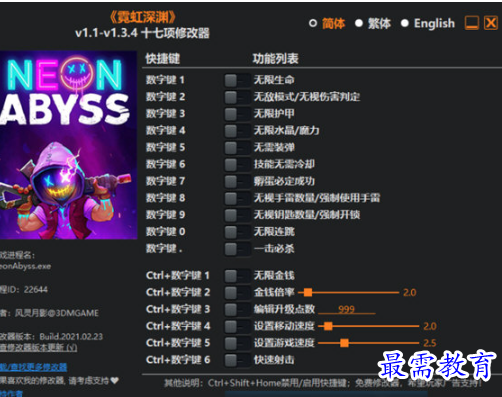The width and height of the screenshot is (502, 397).
Task: Select 简体 language radio button
Action: (313, 23)
